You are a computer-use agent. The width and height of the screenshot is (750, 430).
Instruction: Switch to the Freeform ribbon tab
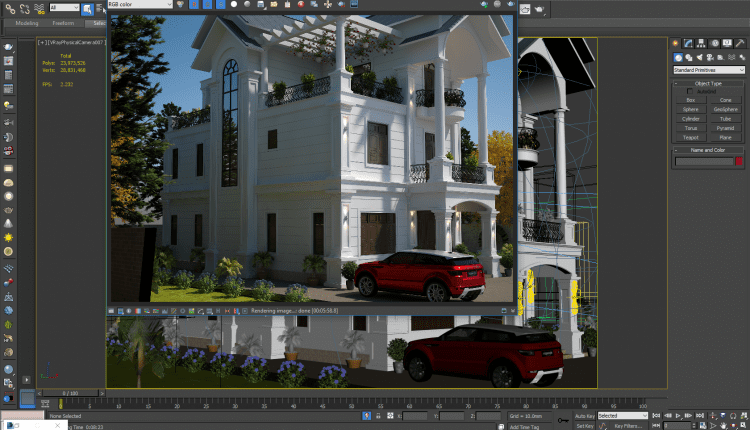[x=63, y=23]
